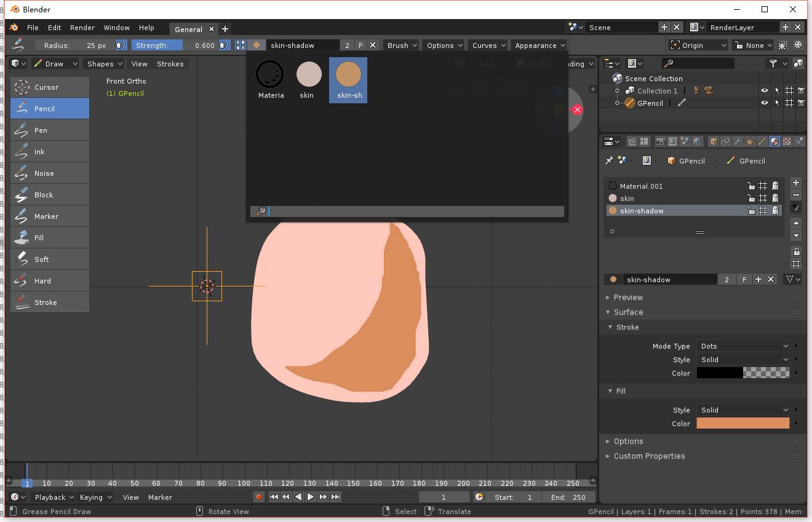Open the Mode Type dropdown
The height and width of the screenshot is (522, 812).
(743, 346)
